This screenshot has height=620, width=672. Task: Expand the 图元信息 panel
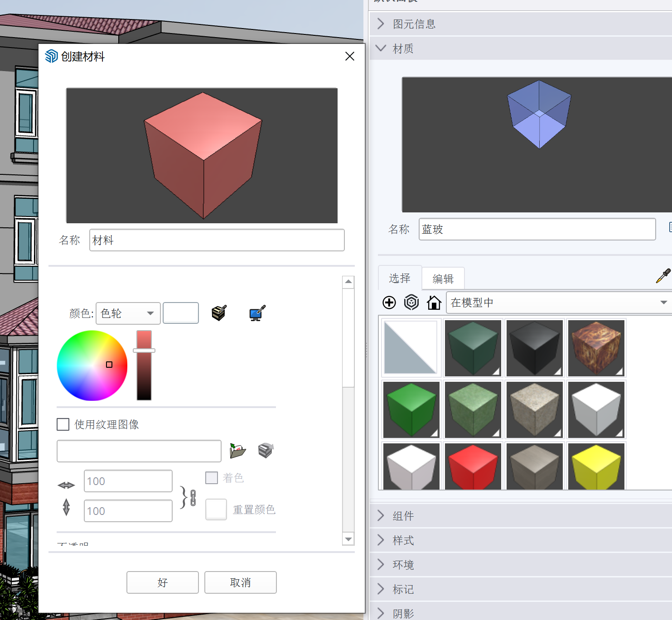pyautogui.click(x=414, y=24)
